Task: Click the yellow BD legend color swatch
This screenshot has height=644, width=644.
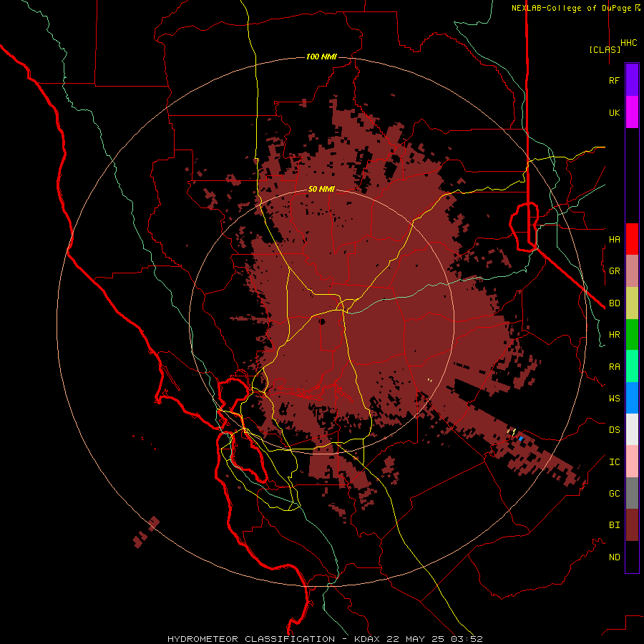Action: [632, 303]
